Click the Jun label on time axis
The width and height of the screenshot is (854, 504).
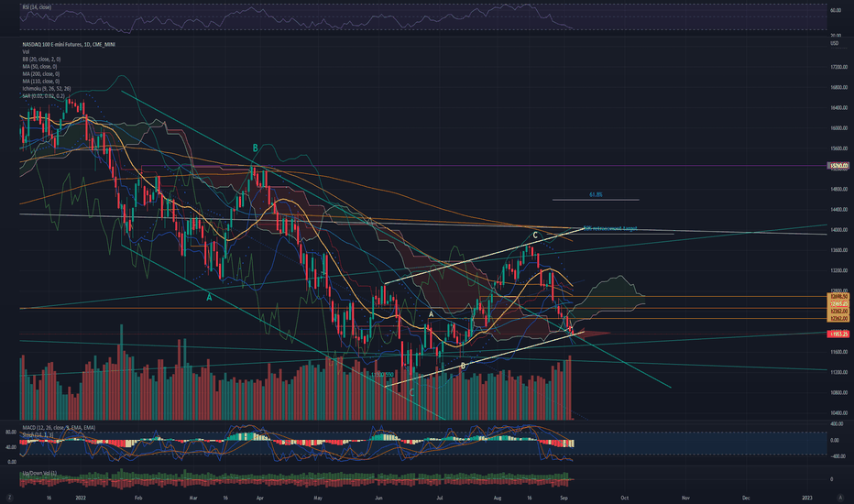point(379,498)
